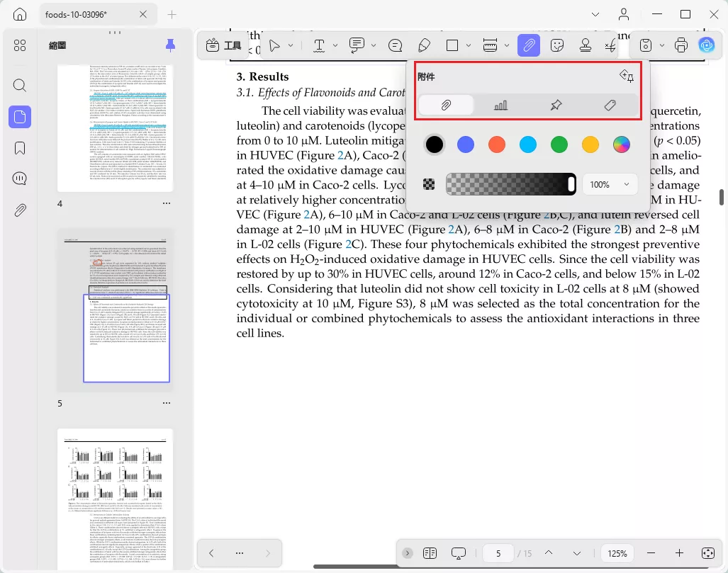
Task: Select the text markup tool
Action: coord(319,45)
